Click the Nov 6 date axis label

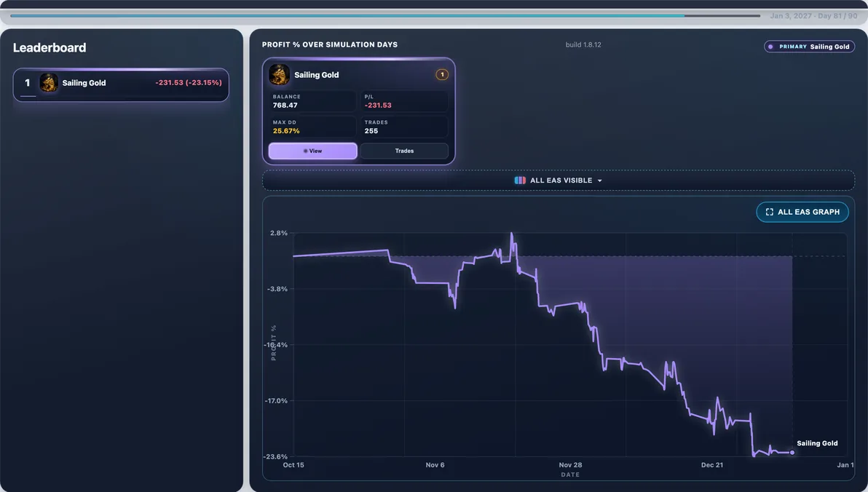coord(435,465)
